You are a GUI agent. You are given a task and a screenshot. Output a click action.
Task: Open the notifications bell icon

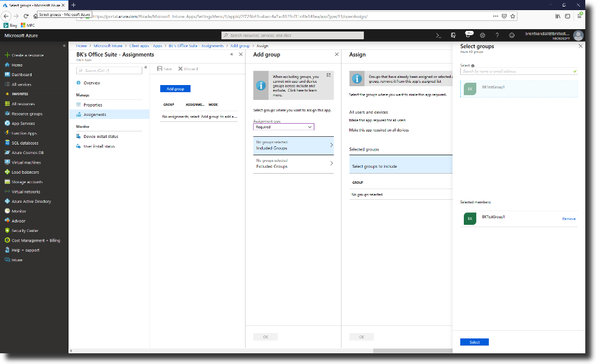tap(468, 36)
